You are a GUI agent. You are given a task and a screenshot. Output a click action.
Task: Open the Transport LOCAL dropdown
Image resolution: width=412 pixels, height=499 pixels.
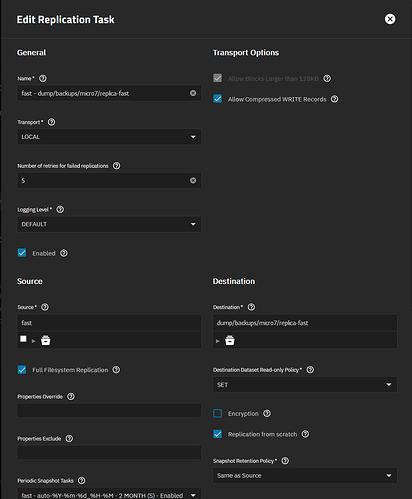[109, 137]
